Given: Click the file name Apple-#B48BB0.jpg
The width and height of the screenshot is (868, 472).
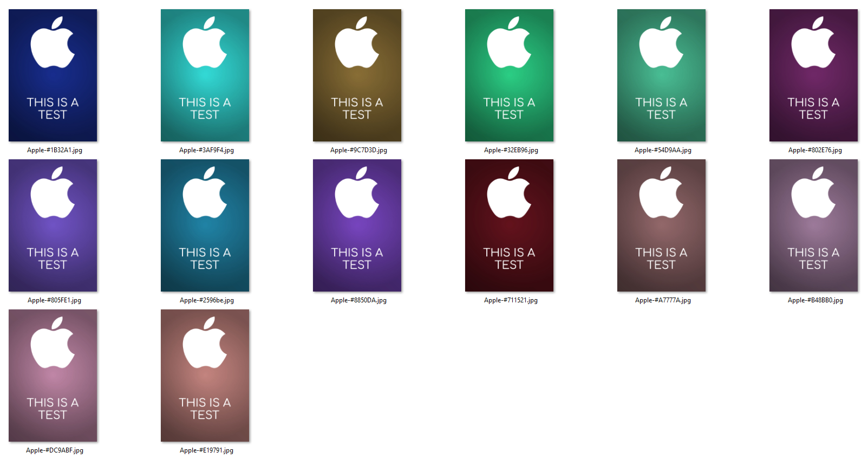Looking at the screenshot, I should (x=815, y=300).
